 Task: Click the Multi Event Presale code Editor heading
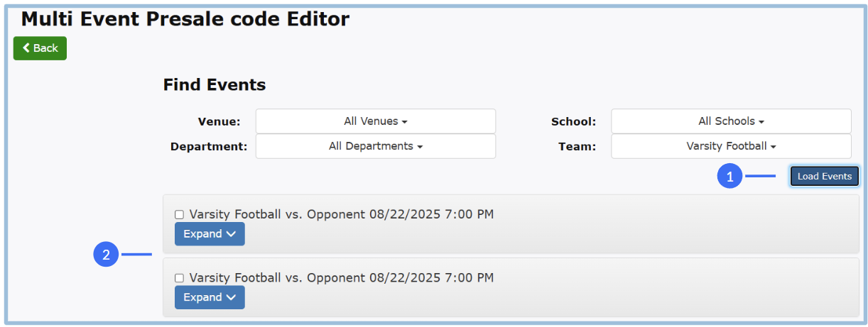185,19
